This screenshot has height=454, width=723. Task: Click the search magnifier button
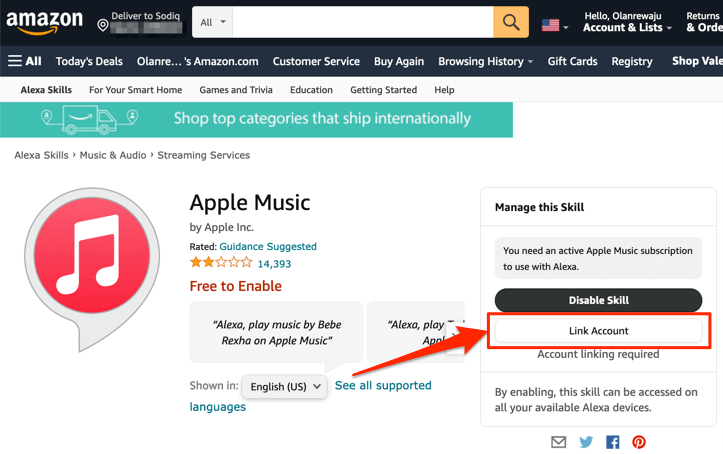click(x=510, y=22)
